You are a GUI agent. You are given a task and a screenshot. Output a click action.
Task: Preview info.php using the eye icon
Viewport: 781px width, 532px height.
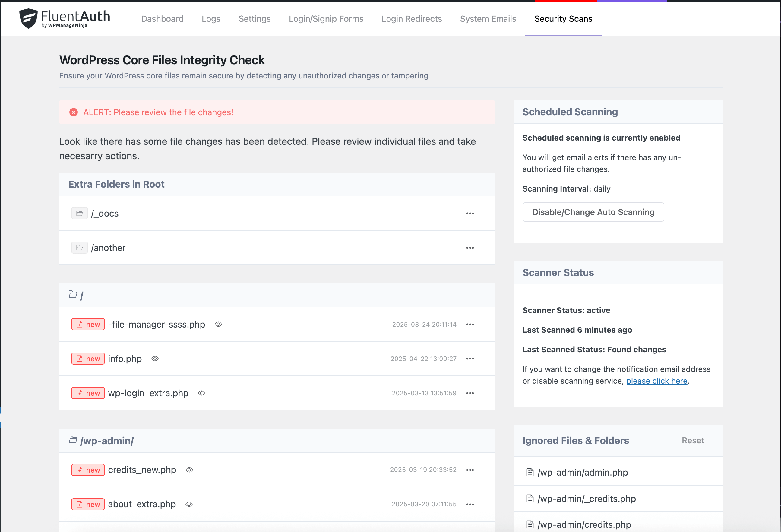[155, 359]
